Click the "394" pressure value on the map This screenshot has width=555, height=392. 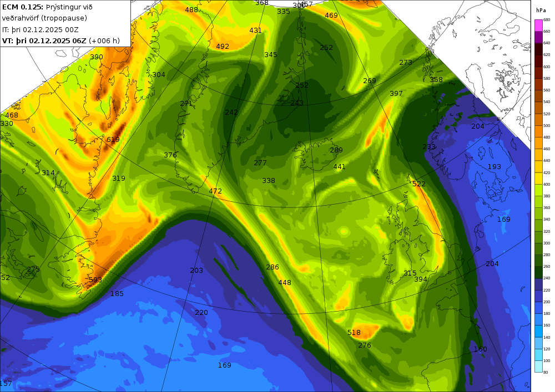pyautogui.click(x=421, y=279)
